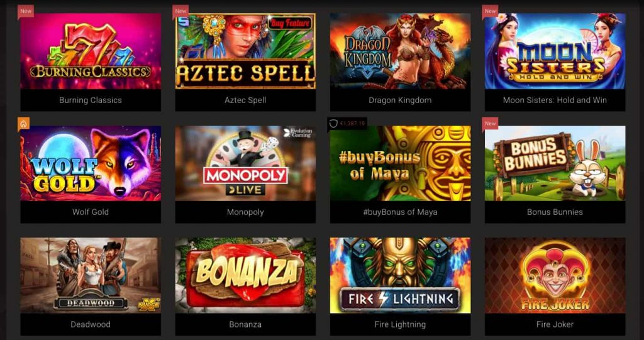The image size is (644, 340).
Task: Open the Fire Joker game thumbnail
Action: pos(555,275)
